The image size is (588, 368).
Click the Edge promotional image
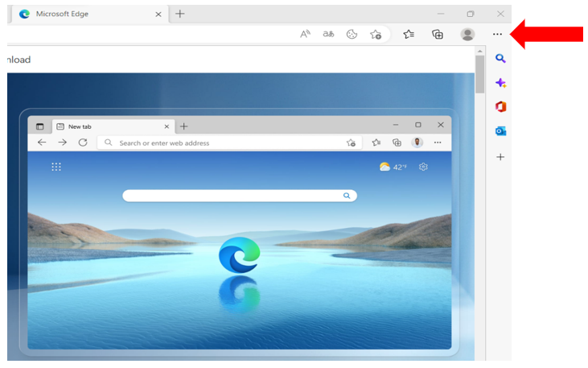point(241,217)
